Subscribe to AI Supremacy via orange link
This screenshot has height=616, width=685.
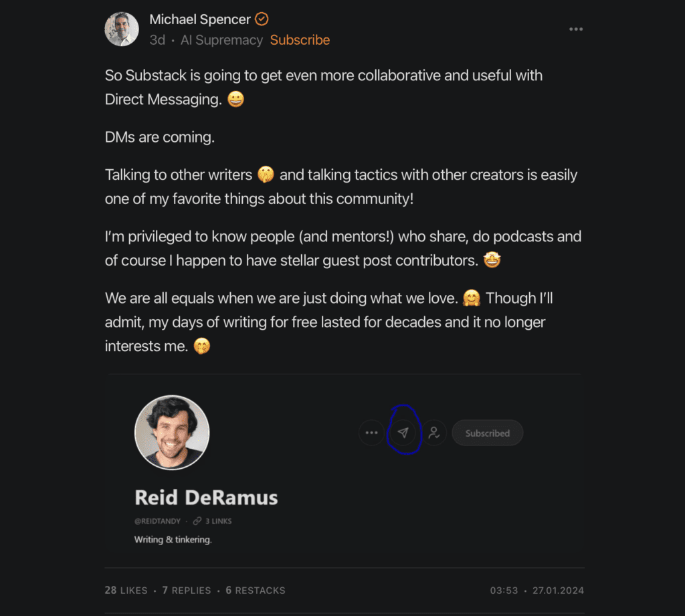pyautogui.click(x=300, y=40)
